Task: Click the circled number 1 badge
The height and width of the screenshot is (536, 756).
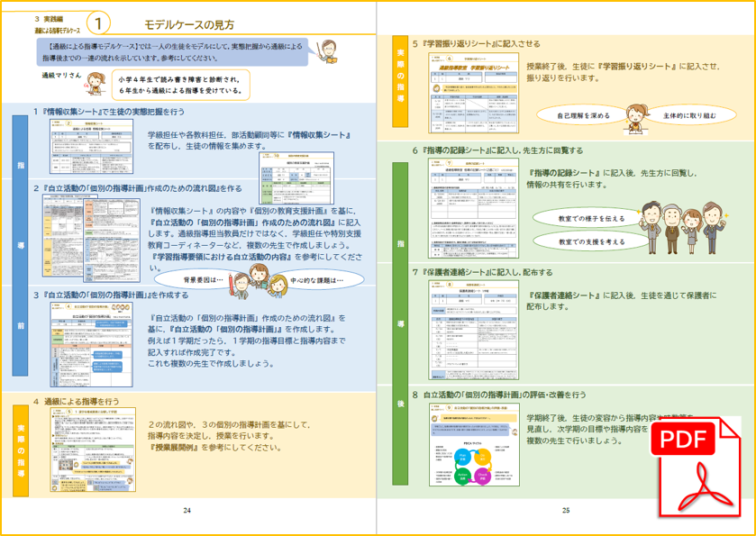Action: [98, 24]
